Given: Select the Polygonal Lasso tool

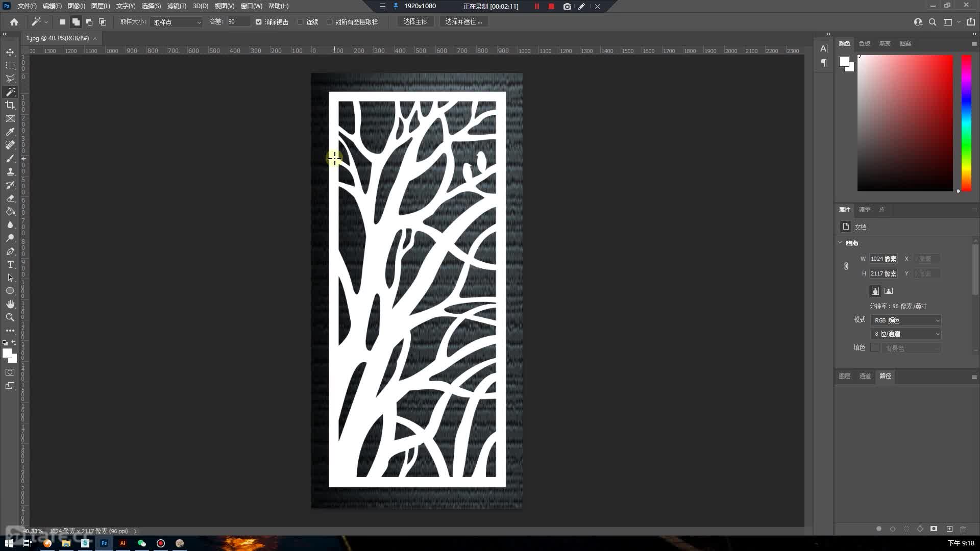Looking at the screenshot, I should point(10,79).
